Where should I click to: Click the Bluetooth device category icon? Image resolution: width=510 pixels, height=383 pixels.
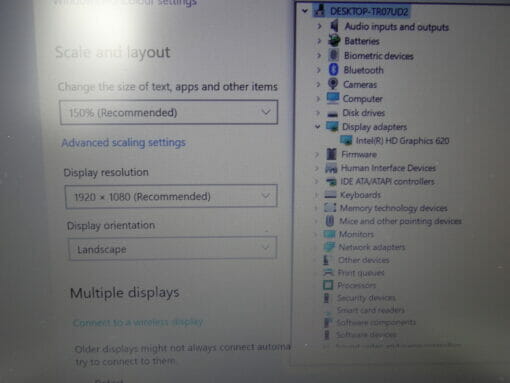coord(333,70)
